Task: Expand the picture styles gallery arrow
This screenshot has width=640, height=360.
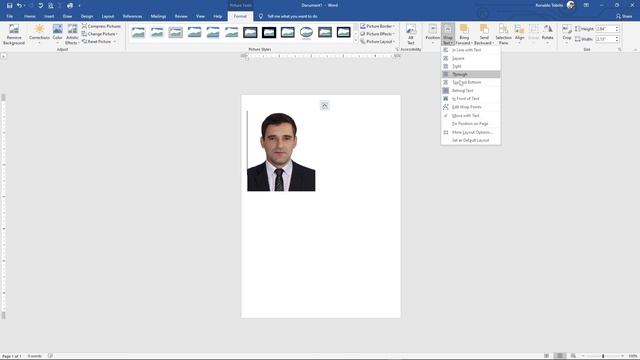Action: (356, 41)
